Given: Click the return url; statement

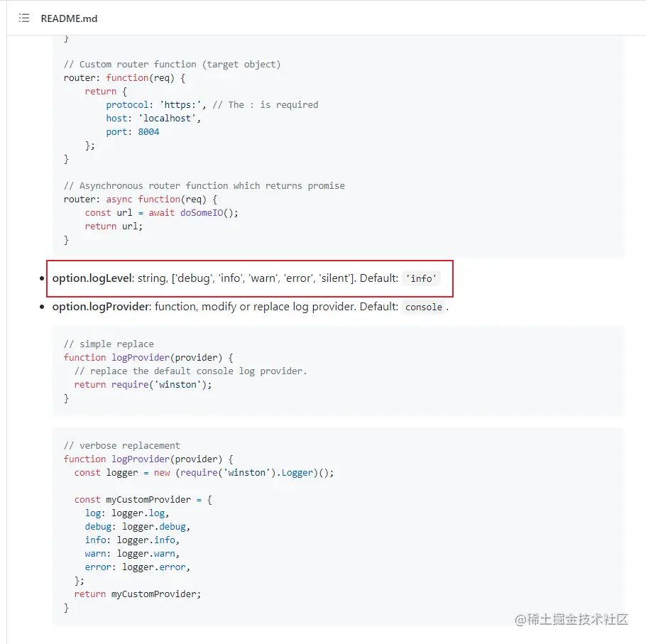Looking at the screenshot, I should pos(114,227).
